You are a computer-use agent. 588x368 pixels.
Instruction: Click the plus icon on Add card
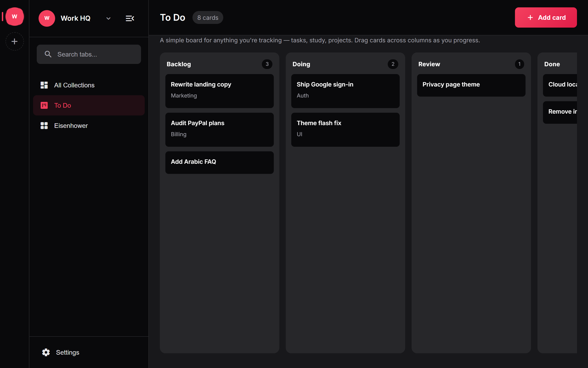pyautogui.click(x=530, y=17)
